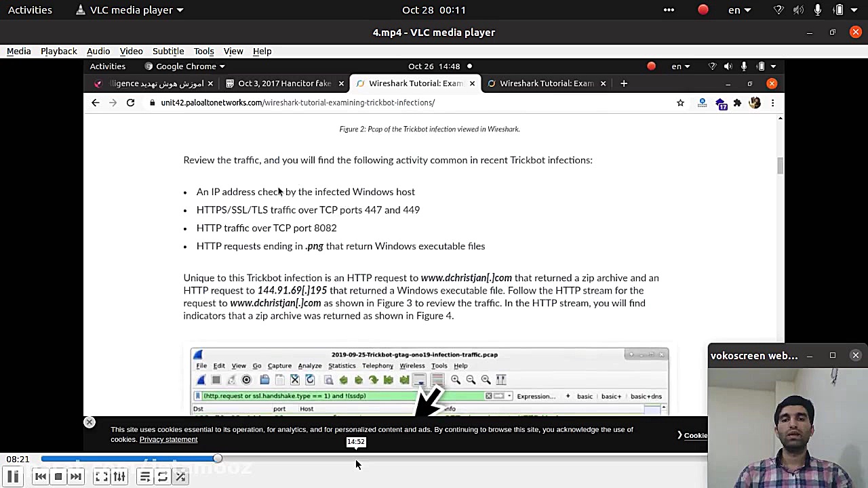Pause the video with the VLC pause button
Screen dimensions: 868x488
(x=13, y=477)
